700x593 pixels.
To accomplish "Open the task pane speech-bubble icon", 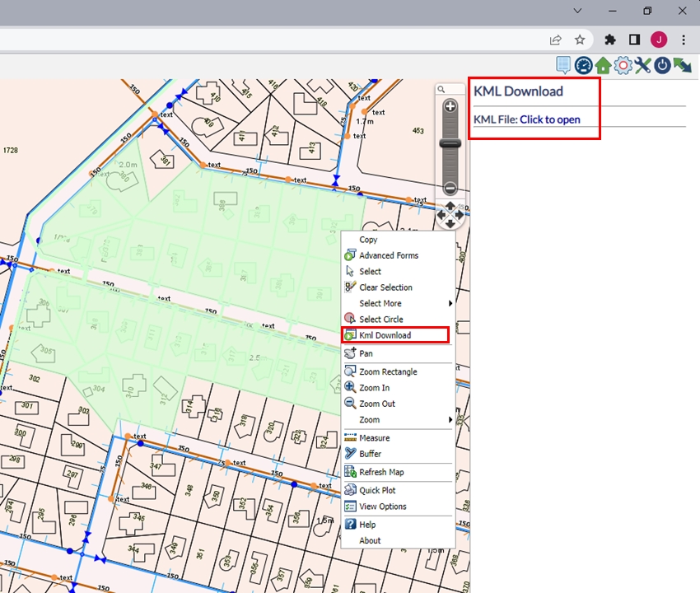I will click(564, 65).
